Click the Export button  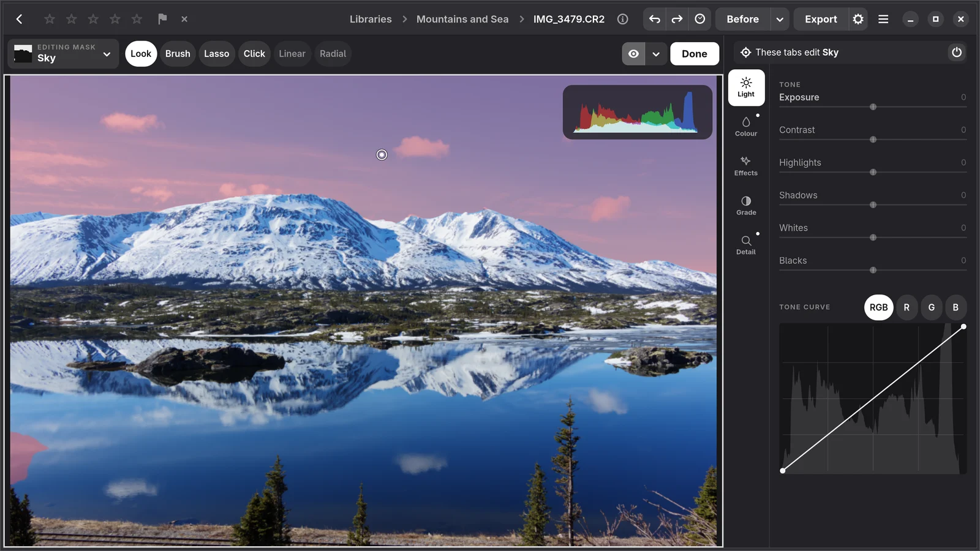[821, 19]
